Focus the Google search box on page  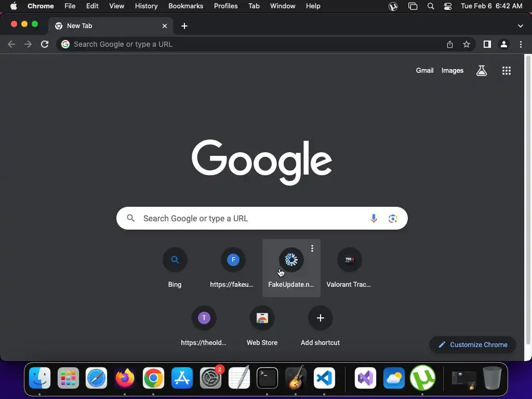pyautogui.click(x=262, y=218)
